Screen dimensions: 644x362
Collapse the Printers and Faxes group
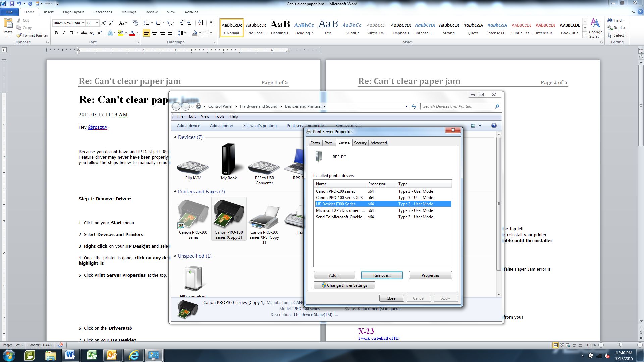pos(175,192)
